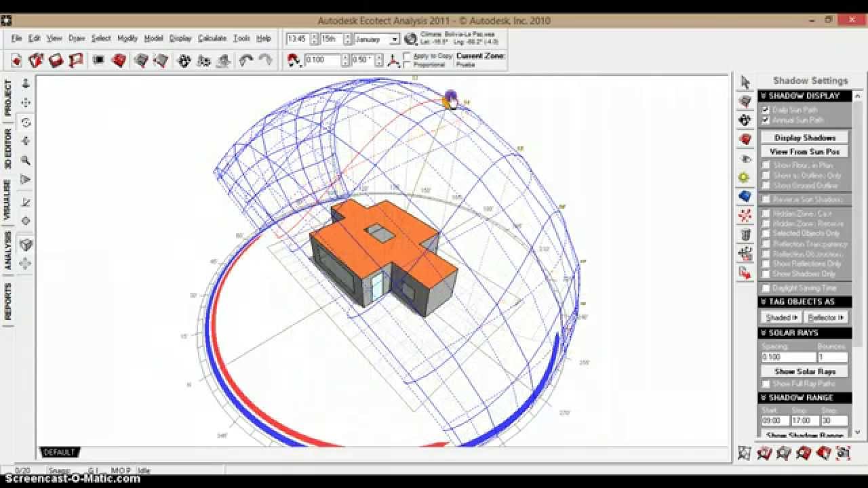The height and width of the screenshot is (488, 868).
Task: Click the Save model toolbar icon
Action: pos(56,60)
